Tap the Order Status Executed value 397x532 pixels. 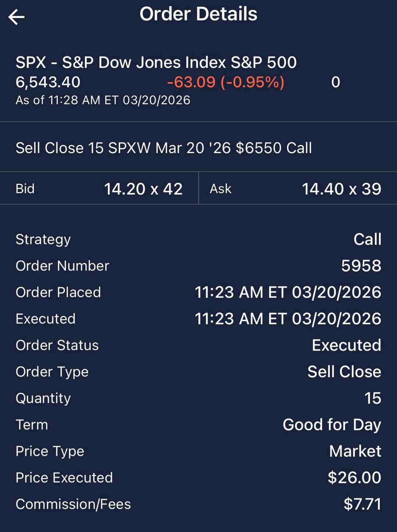coord(346,345)
